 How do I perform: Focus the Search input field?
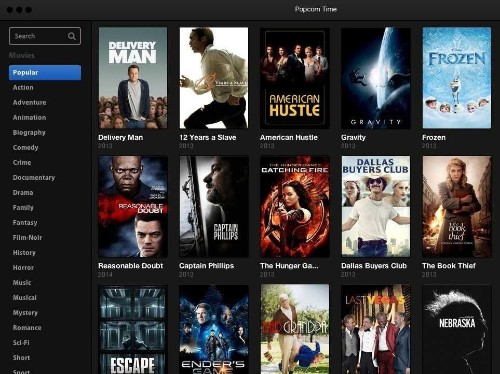click(x=45, y=36)
